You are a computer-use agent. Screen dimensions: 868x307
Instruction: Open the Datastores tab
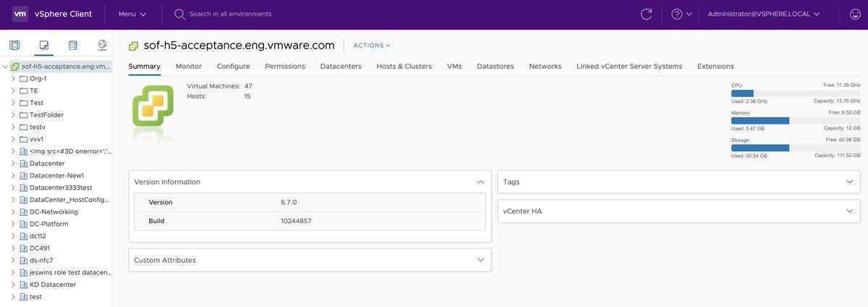pos(495,66)
